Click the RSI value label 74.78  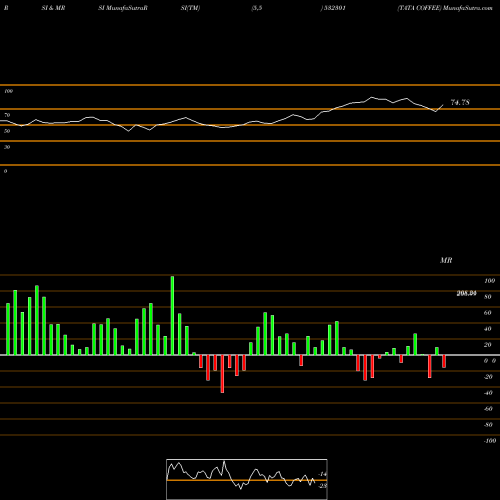click(x=460, y=102)
